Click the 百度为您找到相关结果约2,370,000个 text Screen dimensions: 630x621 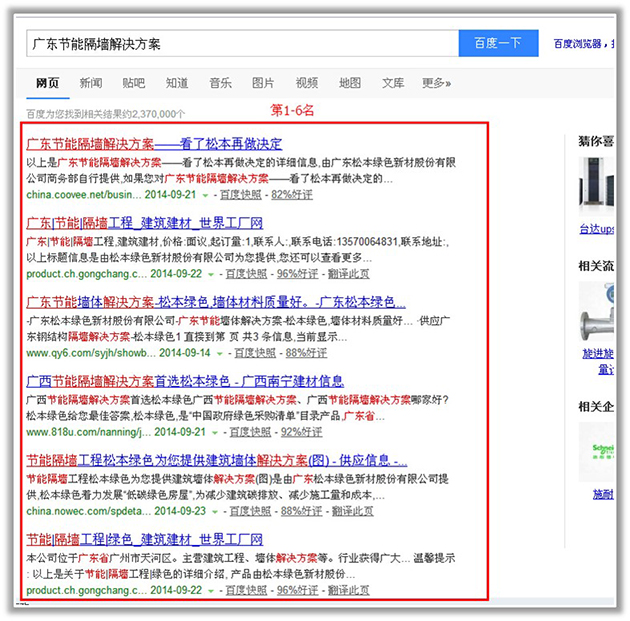106,114
